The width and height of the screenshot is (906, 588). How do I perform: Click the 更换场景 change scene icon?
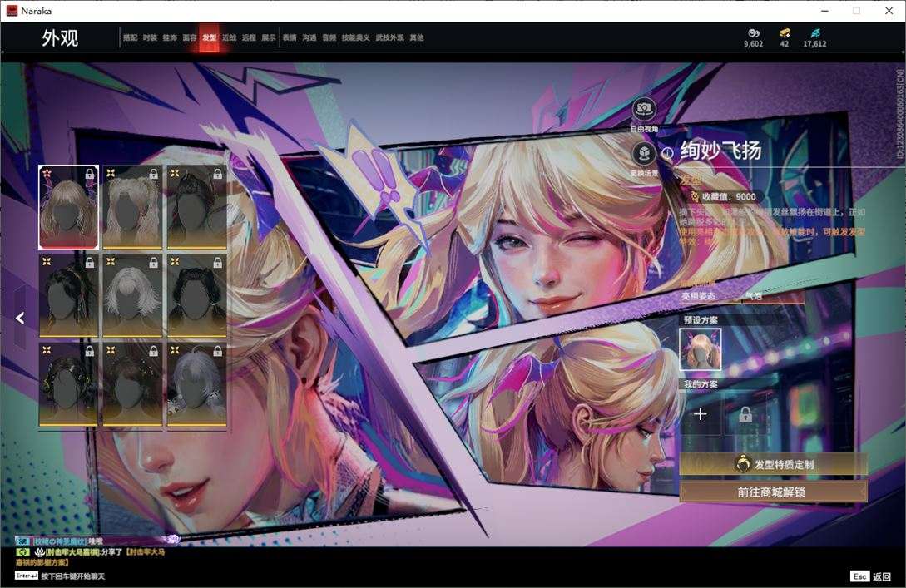644,154
